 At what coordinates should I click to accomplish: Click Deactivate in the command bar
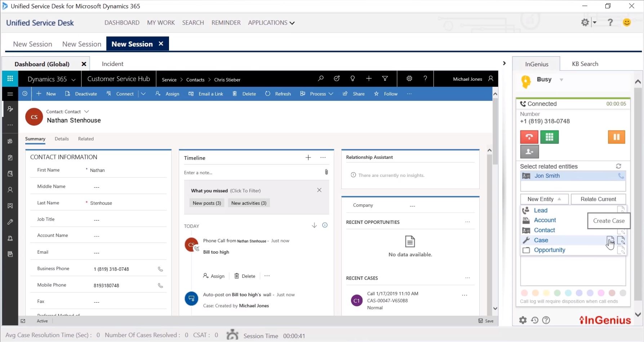(81, 94)
